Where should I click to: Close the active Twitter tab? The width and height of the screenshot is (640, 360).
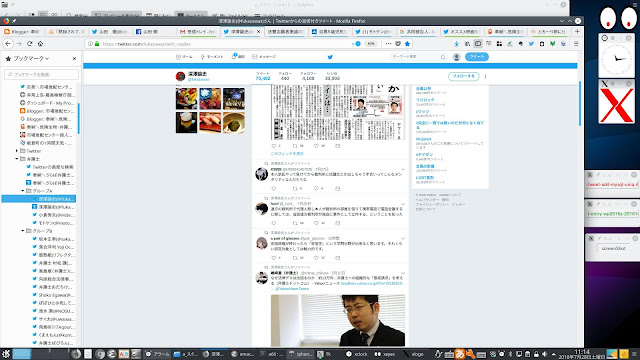[258, 31]
